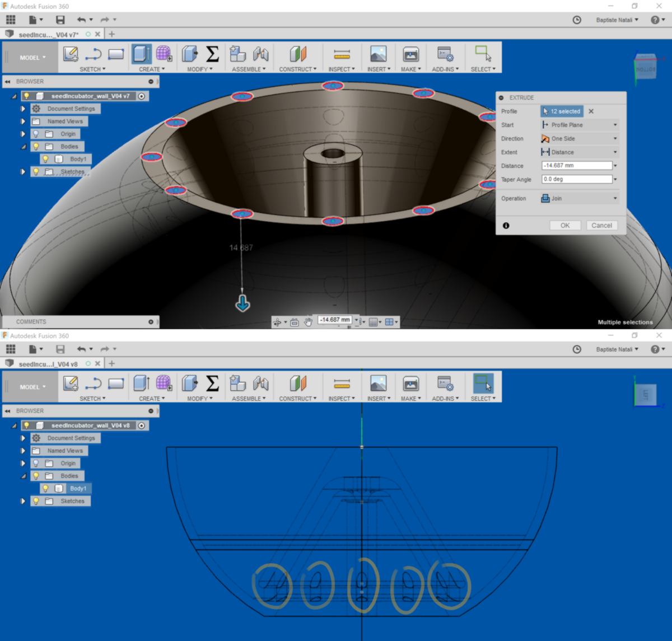Open new document tab plus in v8 window
This screenshot has width=672, height=641.
pyautogui.click(x=111, y=363)
